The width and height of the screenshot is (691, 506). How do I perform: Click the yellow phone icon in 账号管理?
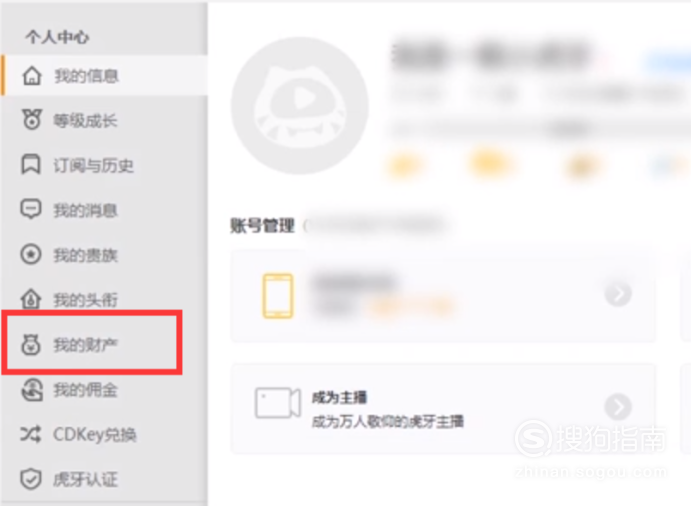(278, 296)
